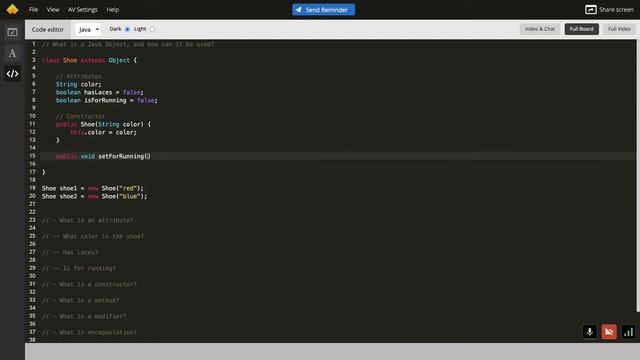This screenshot has width=640, height=360.
Task: Click the first line comment about Java Object
Action: click(x=128, y=44)
